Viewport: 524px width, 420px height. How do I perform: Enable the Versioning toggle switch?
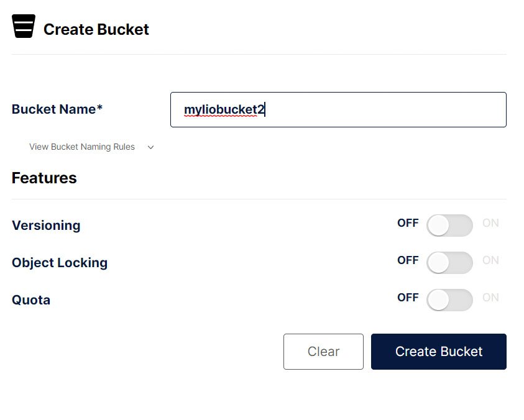pyautogui.click(x=449, y=226)
